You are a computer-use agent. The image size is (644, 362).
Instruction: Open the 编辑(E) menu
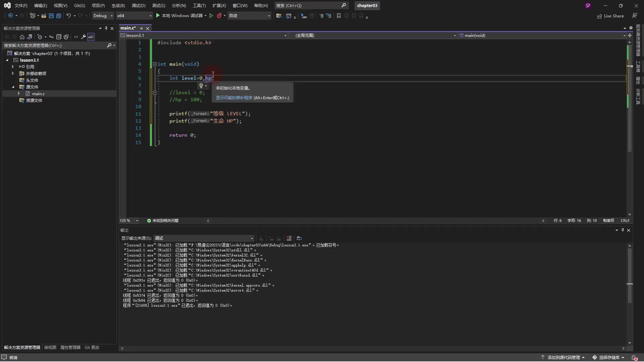click(x=41, y=6)
